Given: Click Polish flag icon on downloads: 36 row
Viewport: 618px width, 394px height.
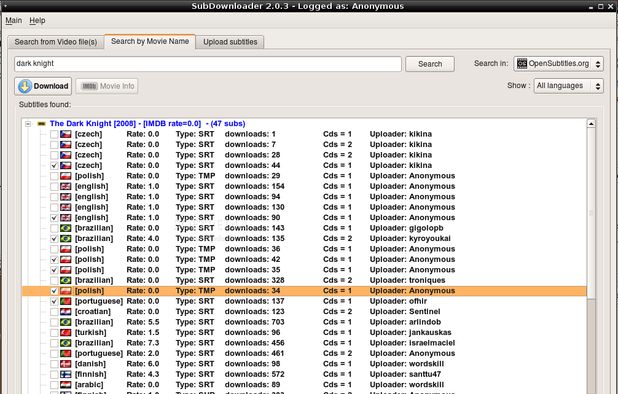Looking at the screenshot, I should pos(66,249).
